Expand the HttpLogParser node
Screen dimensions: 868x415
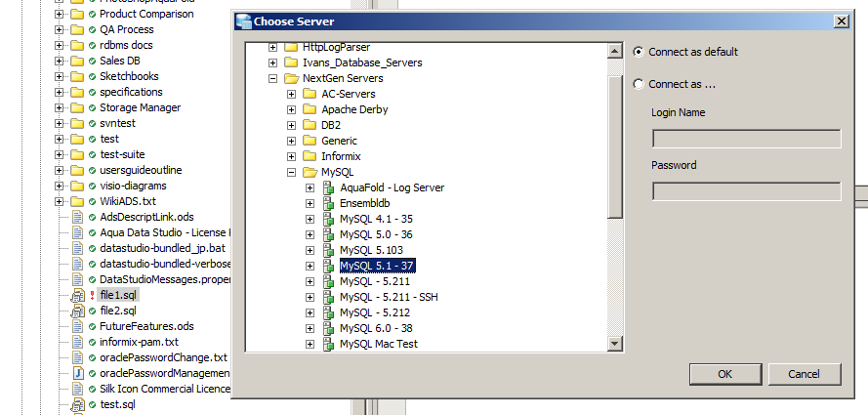[x=272, y=48]
